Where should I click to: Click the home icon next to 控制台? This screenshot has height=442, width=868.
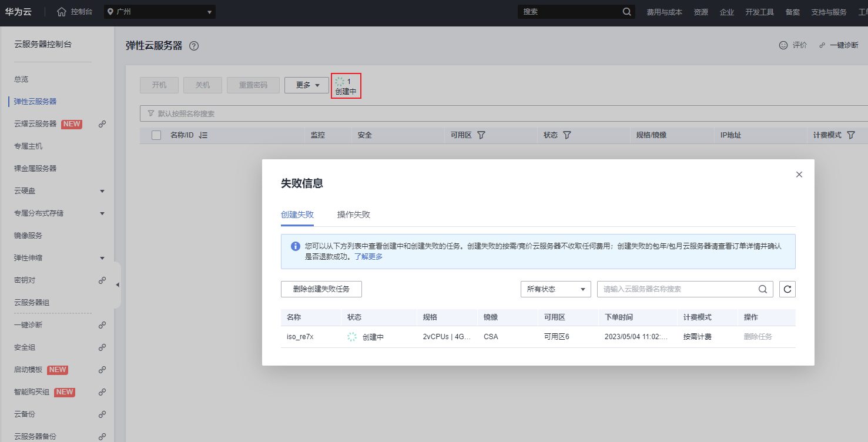pos(62,11)
